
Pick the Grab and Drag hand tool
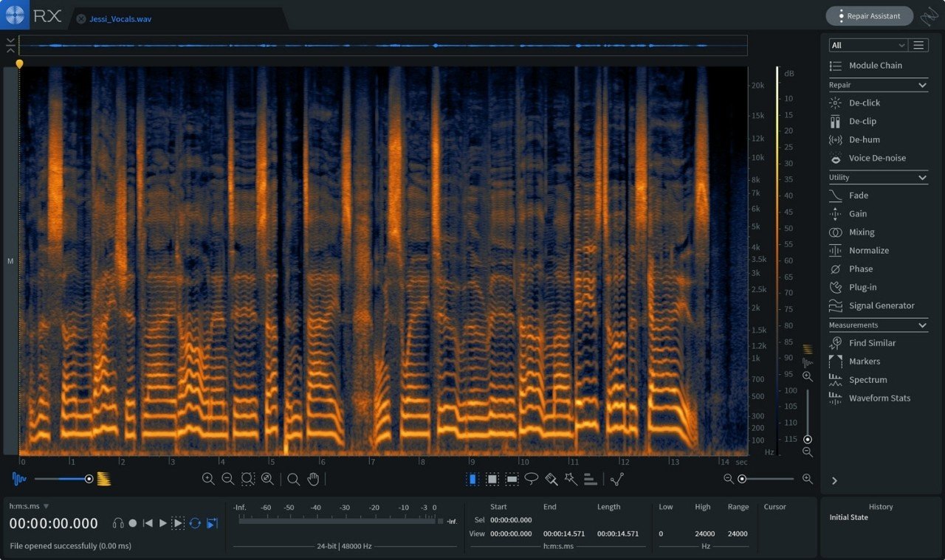point(313,479)
